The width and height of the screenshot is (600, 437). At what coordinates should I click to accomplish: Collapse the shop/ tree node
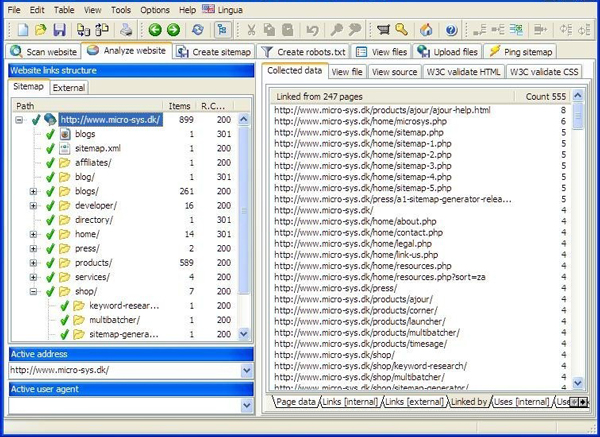pos(34,292)
